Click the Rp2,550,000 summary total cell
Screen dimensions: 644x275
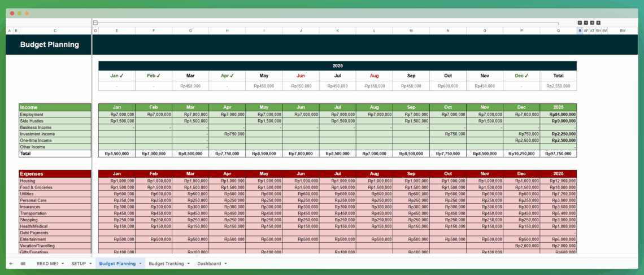[x=558, y=86]
